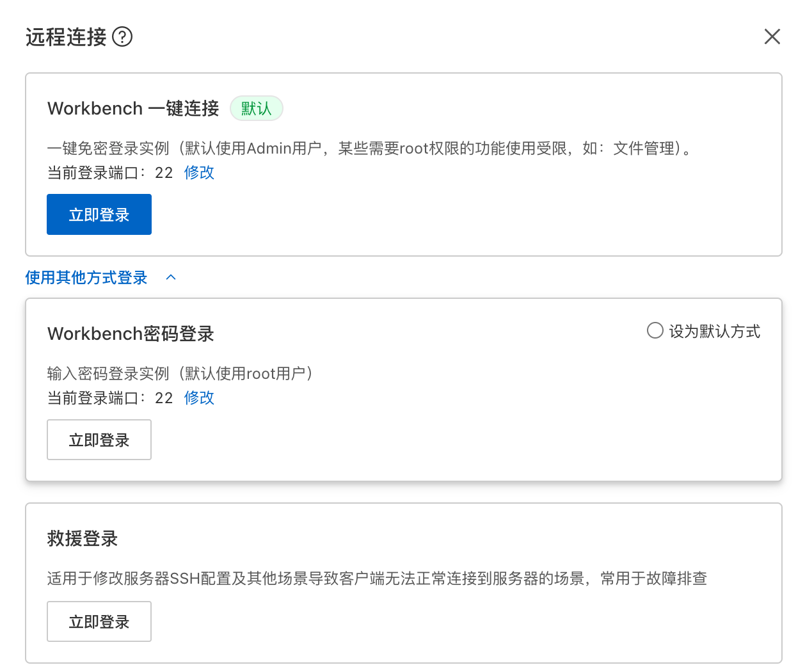This screenshot has height=672, width=805.
Task: Click the close X icon on the dialog
Action: point(772,36)
